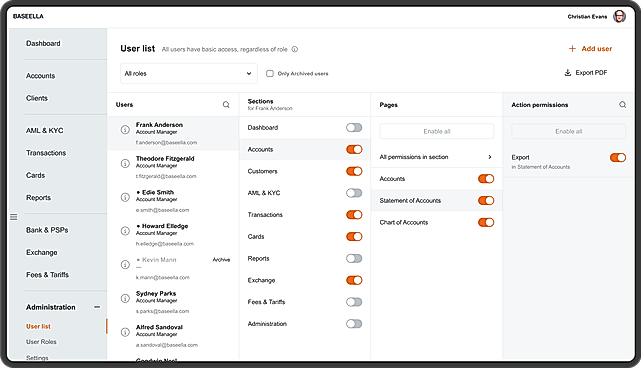Click the info icon beside the user list subtitle
Image resolution: width=641 pixels, height=368 pixels.
coord(295,49)
